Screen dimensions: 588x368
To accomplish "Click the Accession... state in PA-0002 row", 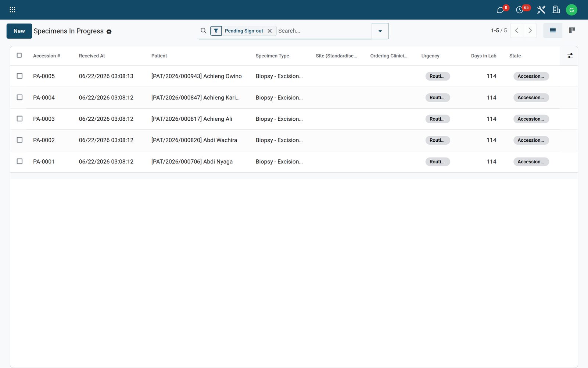I will click(531, 140).
